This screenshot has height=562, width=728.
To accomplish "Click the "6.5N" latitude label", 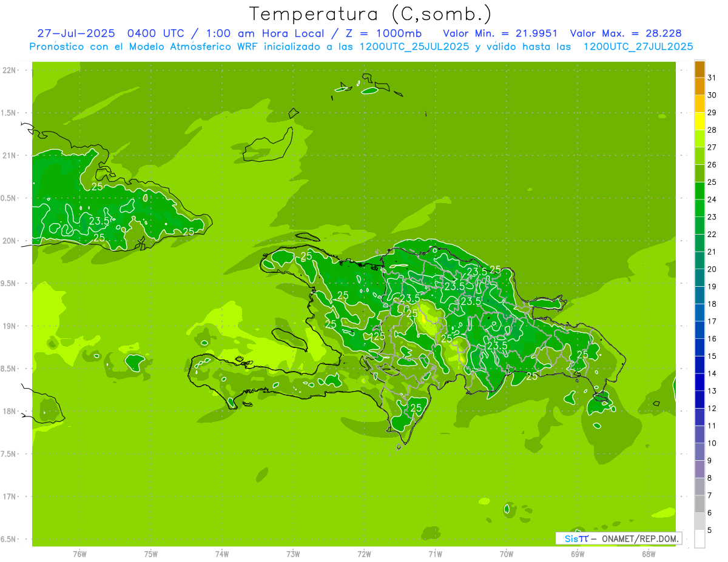I will pos(8,540).
